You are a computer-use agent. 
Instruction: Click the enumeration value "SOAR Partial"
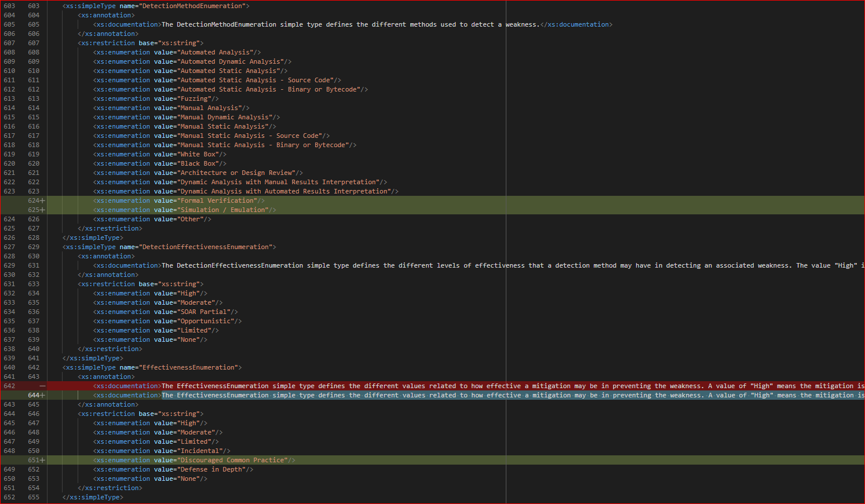click(205, 311)
